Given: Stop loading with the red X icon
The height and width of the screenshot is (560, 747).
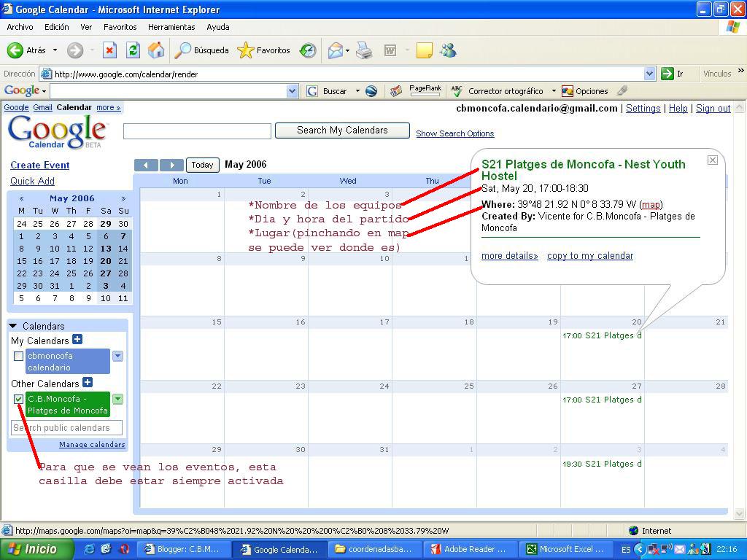Looking at the screenshot, I should click(x=109, y=50).
